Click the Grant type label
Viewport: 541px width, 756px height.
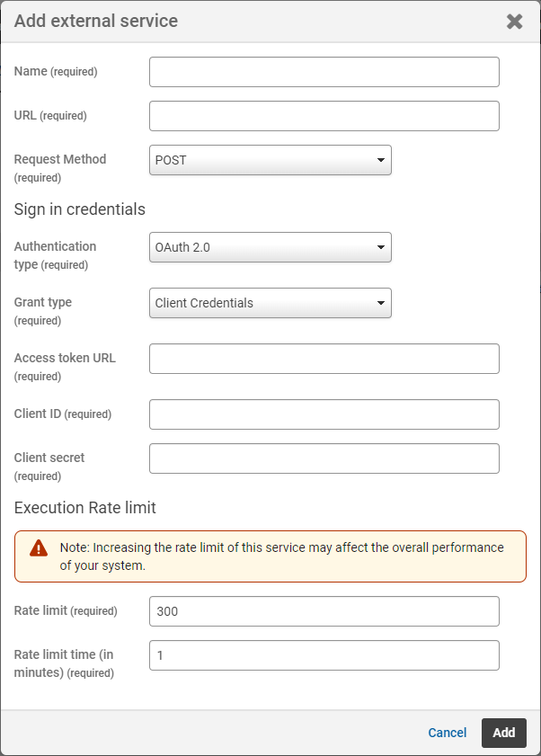click(x=43, y=303)
